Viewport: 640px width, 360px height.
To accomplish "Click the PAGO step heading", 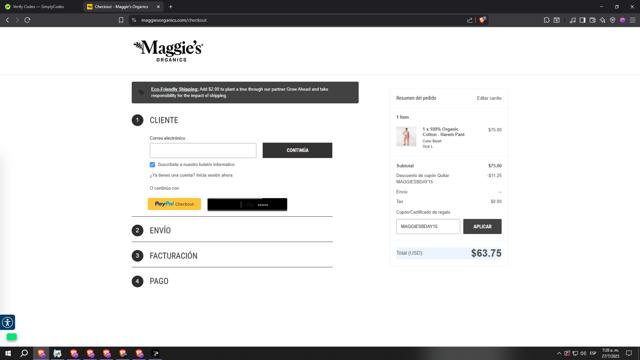I will pos(159,281).
